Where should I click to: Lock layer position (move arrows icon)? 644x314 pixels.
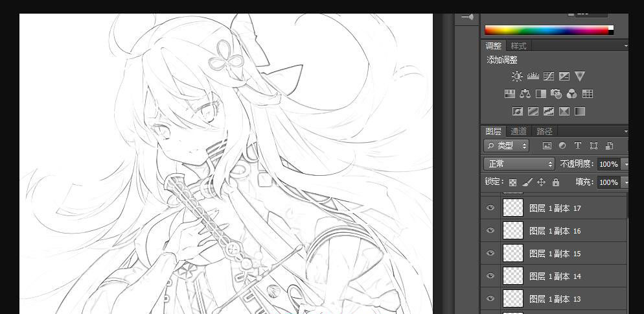point(542,182)
